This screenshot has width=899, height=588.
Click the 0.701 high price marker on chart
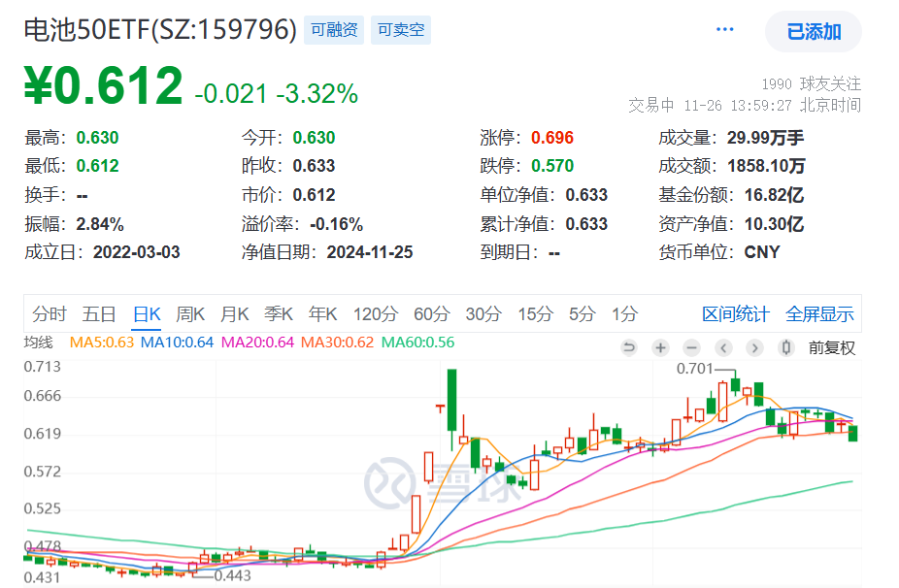coord(694,369)
